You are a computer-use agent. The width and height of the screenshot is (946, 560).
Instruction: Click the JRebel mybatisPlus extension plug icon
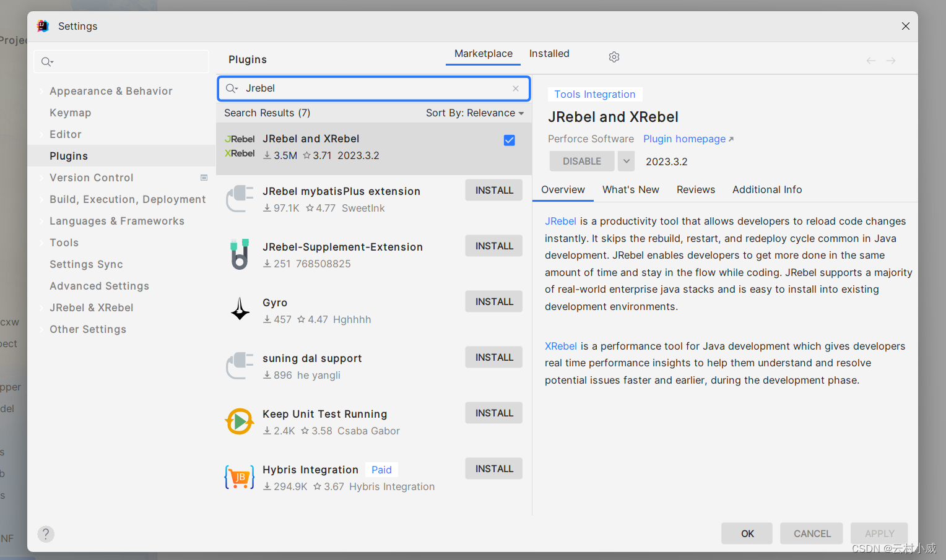(240, 199)
